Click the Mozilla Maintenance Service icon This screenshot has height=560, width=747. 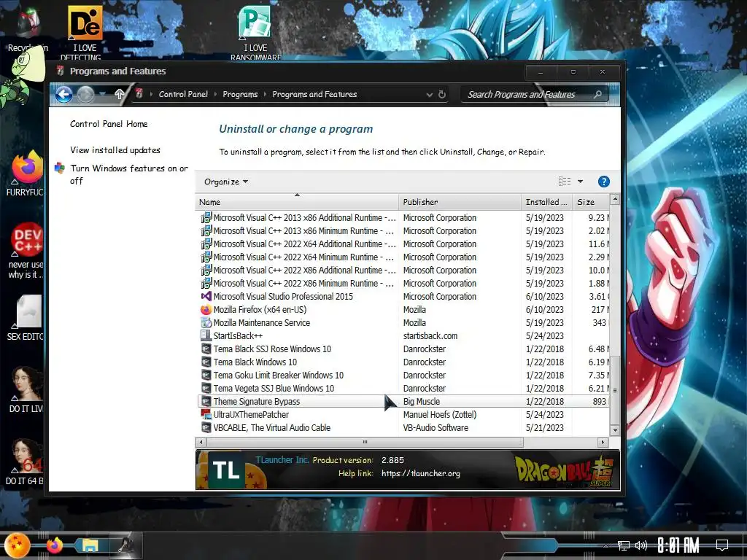[x=206, y=322]
